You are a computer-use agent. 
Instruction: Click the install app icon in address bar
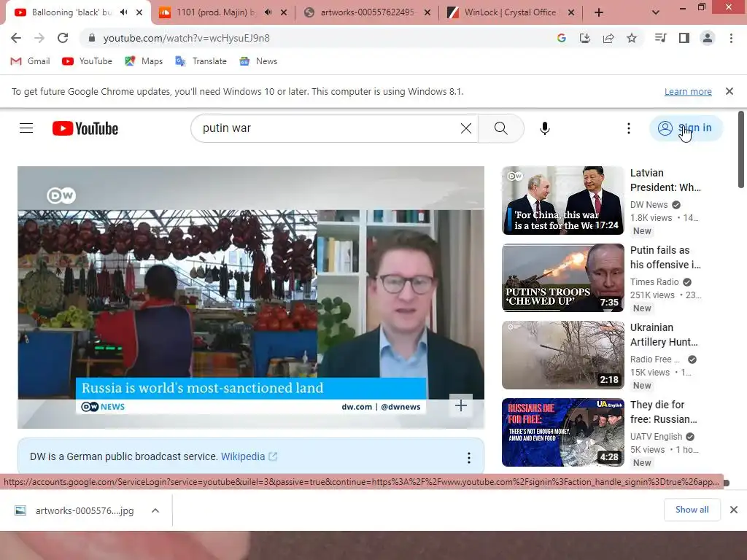[x=584, y=38]
